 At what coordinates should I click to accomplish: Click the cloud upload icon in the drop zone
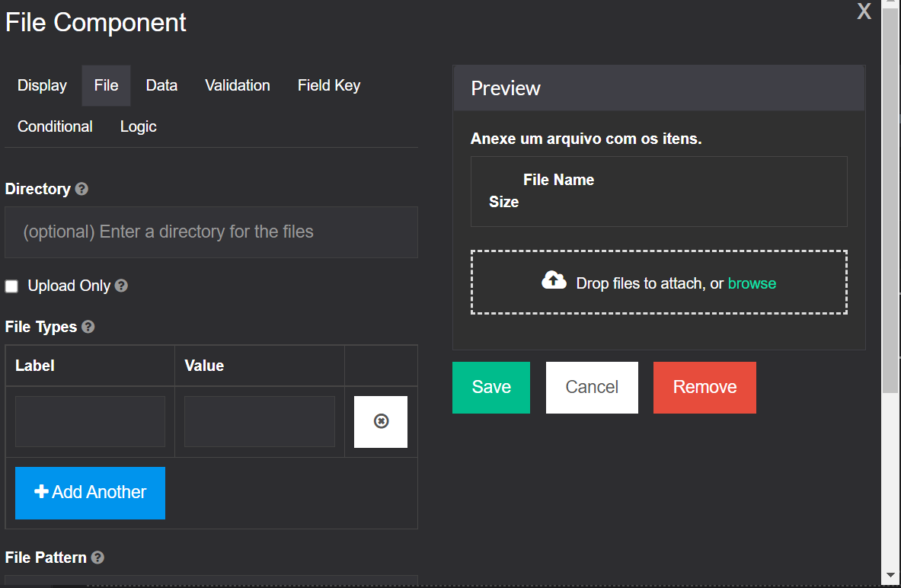554,281
